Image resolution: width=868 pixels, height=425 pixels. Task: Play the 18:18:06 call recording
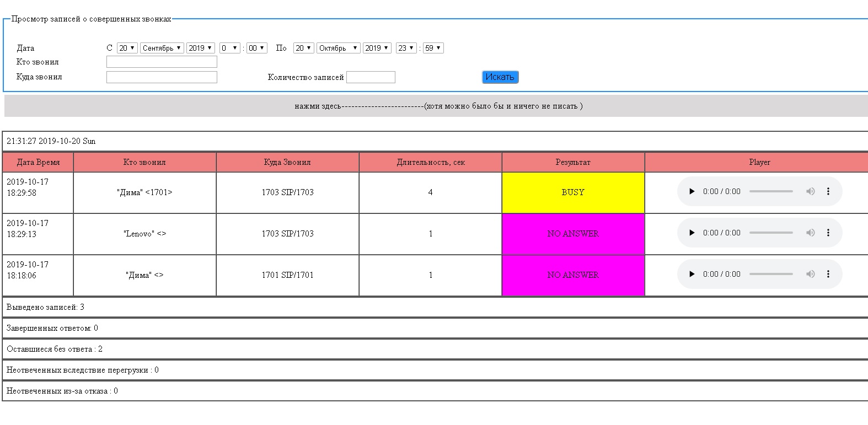point(692,275)
